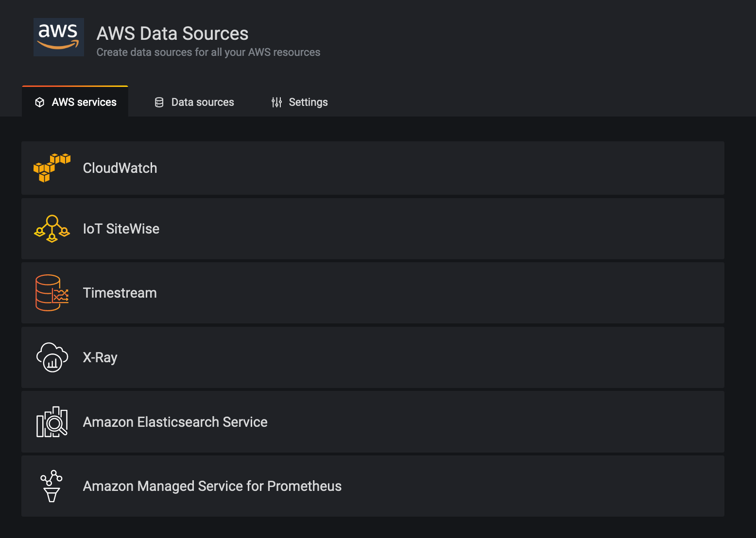Open the Settings tab
Viewport: 756px width, 538px height.
click(x=308, y=102)
